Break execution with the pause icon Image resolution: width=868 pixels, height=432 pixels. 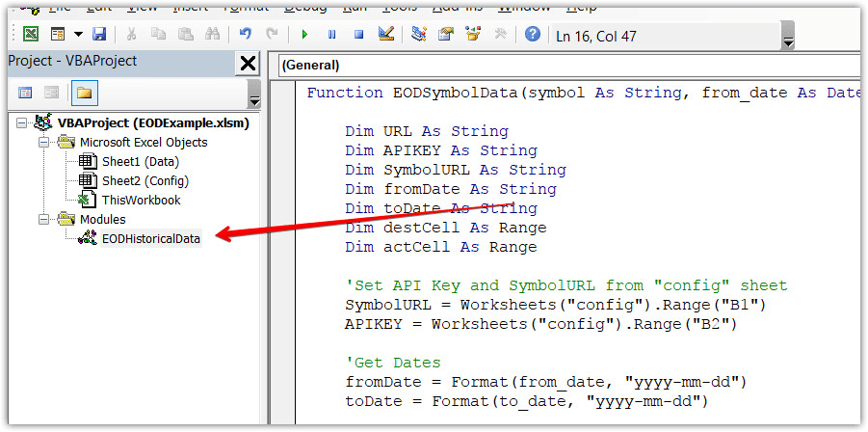click(x=332, y=35)
